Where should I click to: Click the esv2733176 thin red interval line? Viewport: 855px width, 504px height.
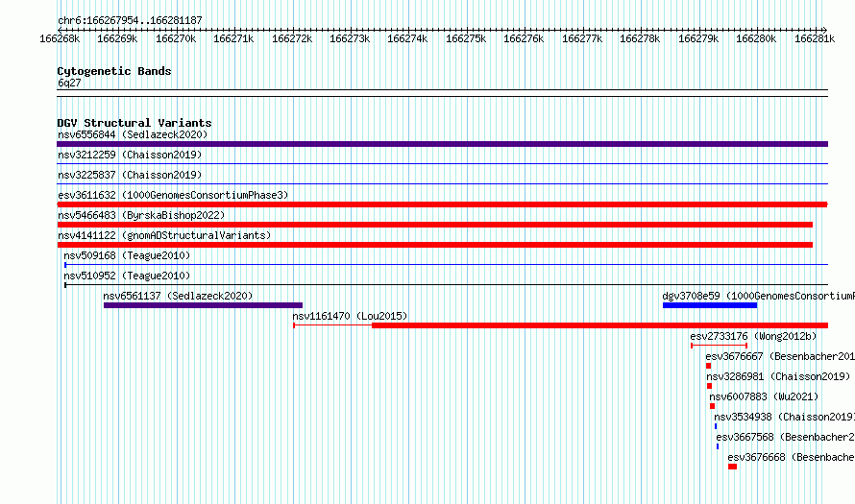click(x=720, y=346)
